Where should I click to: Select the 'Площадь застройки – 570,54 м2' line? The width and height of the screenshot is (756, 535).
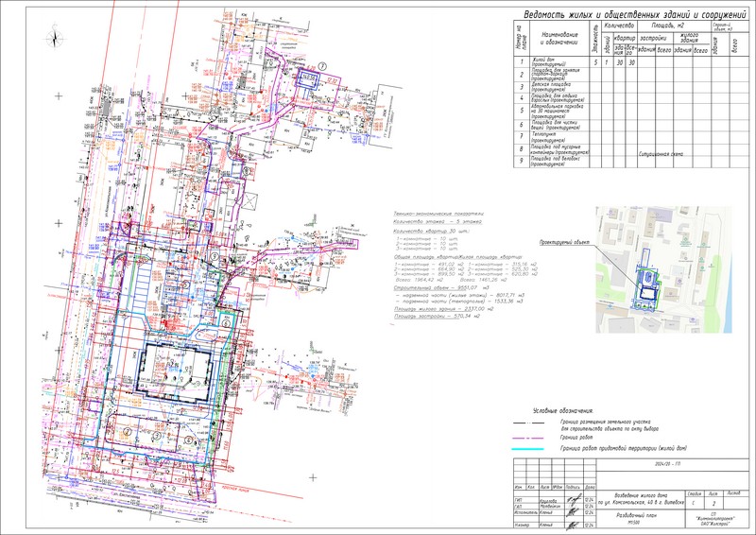point(437,316)
